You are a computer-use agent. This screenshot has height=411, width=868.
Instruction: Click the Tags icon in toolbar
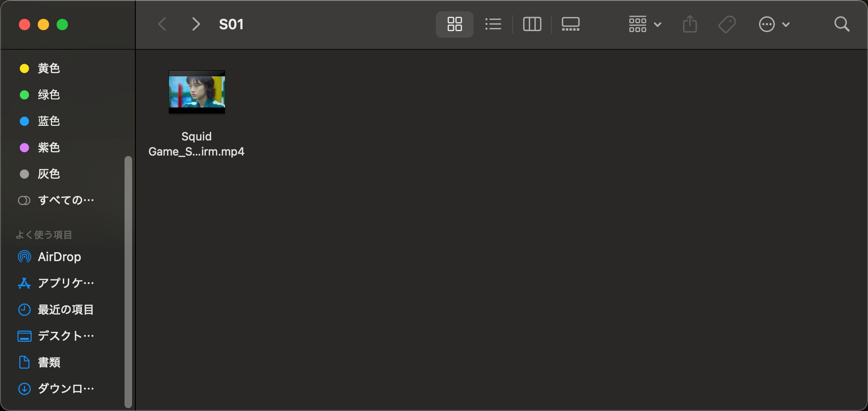[727, 24]
